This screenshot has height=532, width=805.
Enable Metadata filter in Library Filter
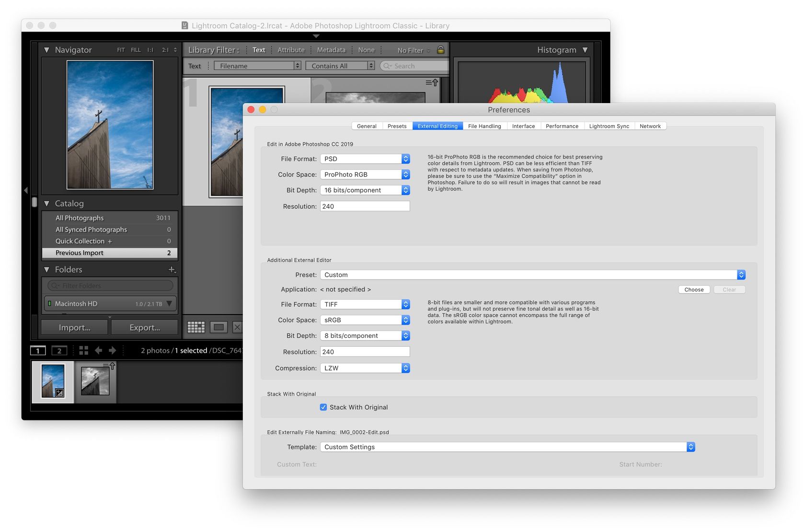[331, 50]
